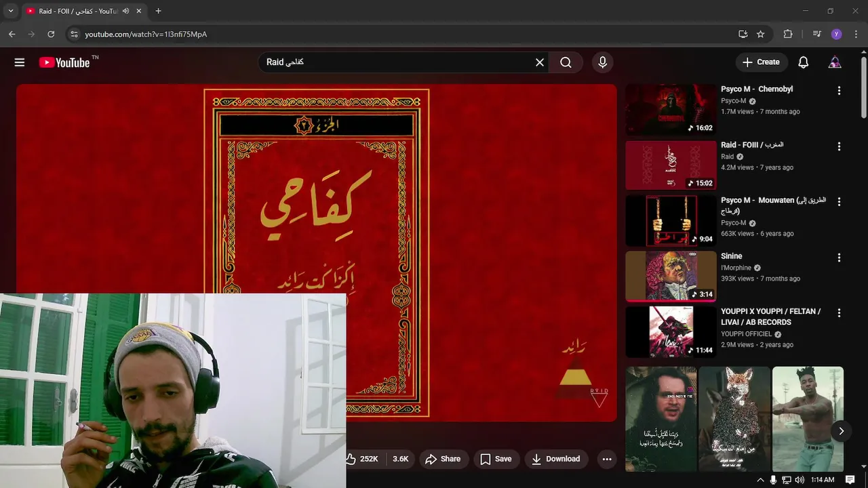Go to l'Morphine channel name

[736, 268]
